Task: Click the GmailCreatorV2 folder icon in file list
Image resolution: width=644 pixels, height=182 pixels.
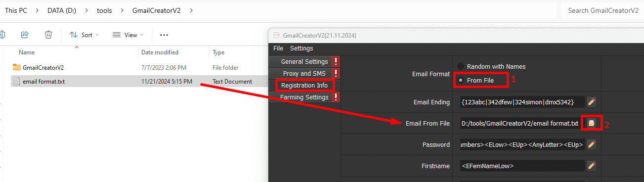Action: pos(17,67)
